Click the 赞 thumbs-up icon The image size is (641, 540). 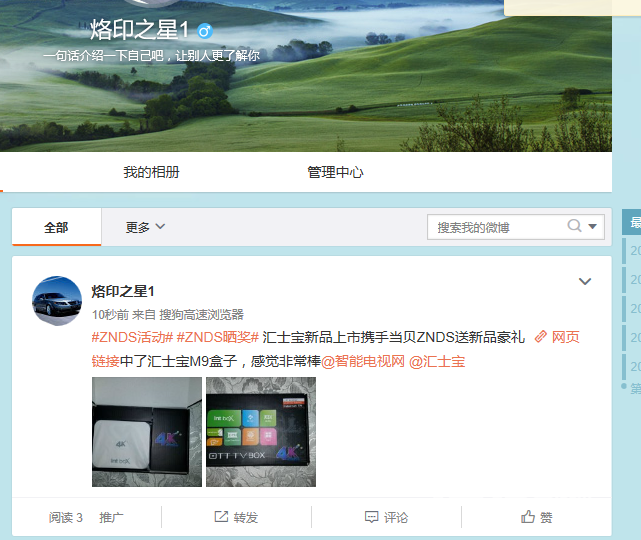(528, 517)
